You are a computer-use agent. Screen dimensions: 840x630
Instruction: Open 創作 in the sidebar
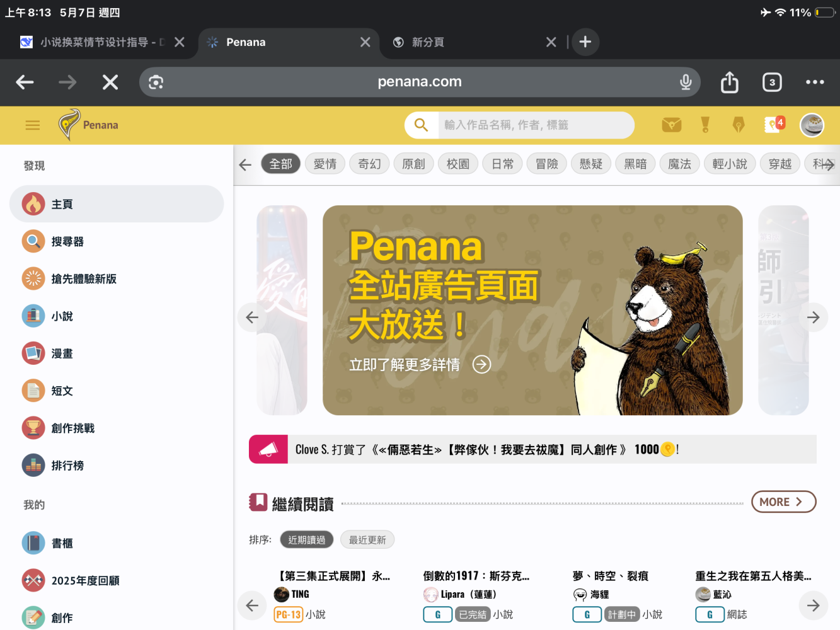click(x=117, y=617)
